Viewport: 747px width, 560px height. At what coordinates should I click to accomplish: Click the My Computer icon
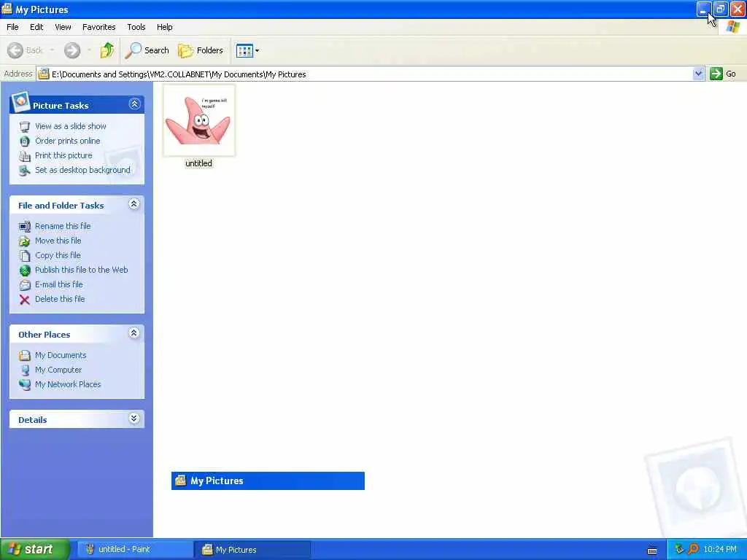[25, 370]
